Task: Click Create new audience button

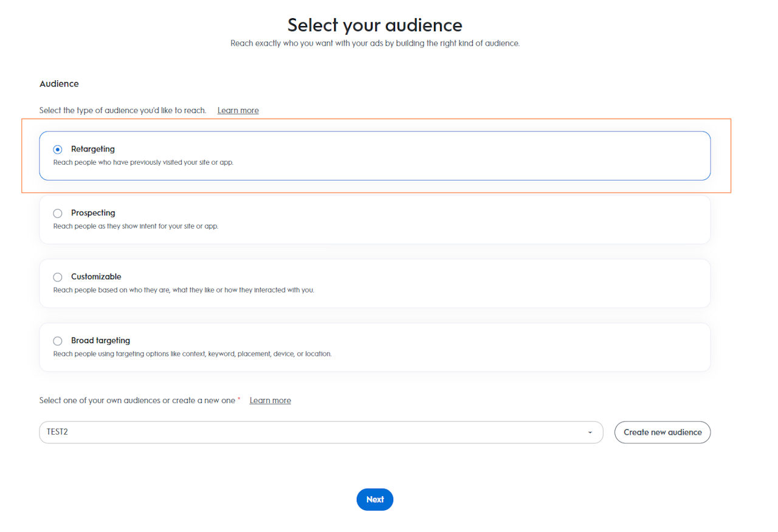Action: (663, 432)
